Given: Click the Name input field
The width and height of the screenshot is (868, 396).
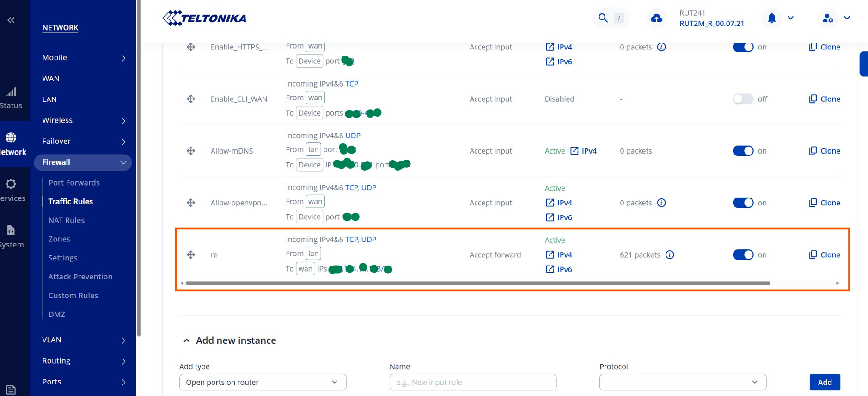Looking at the screenshot, I should pos(473,382).
